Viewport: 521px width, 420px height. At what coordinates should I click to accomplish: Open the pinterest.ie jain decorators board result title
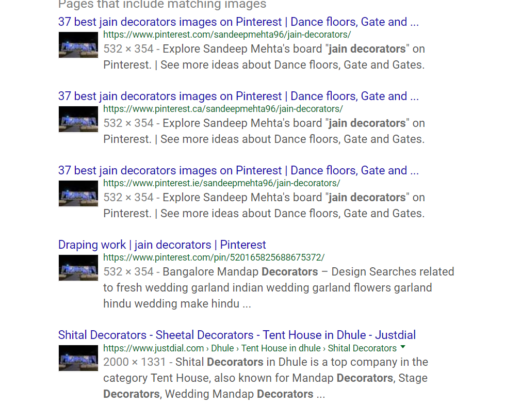238,170
